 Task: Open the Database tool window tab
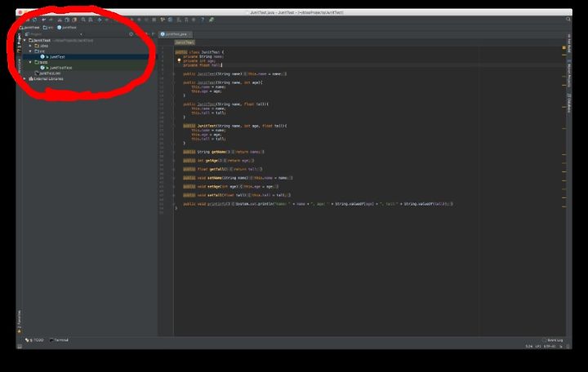point(569,103)
